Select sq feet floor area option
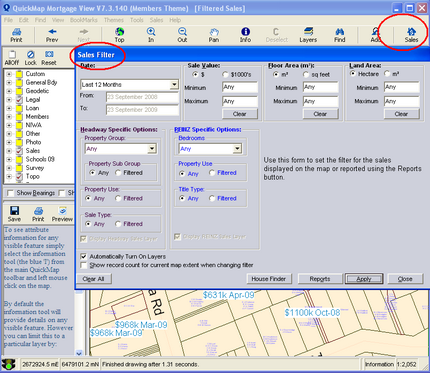This screenshot has height=373, width=430. (x=306, y=75)
